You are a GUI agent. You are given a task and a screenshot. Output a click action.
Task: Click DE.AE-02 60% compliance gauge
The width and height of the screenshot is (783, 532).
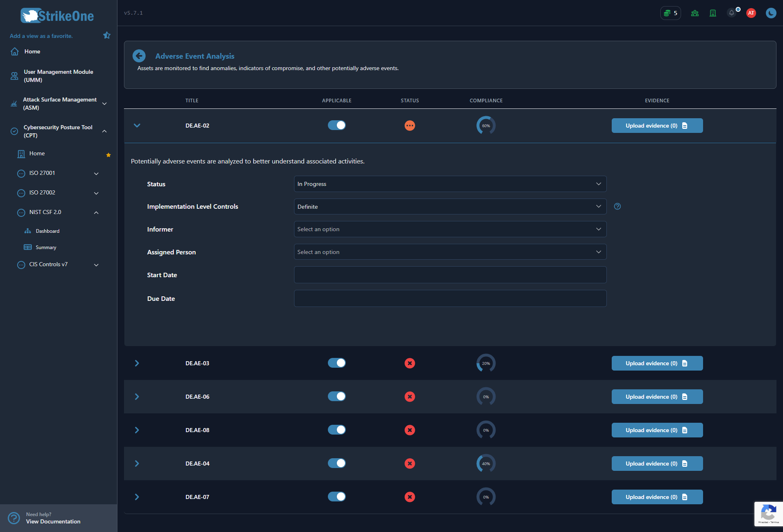486,126
